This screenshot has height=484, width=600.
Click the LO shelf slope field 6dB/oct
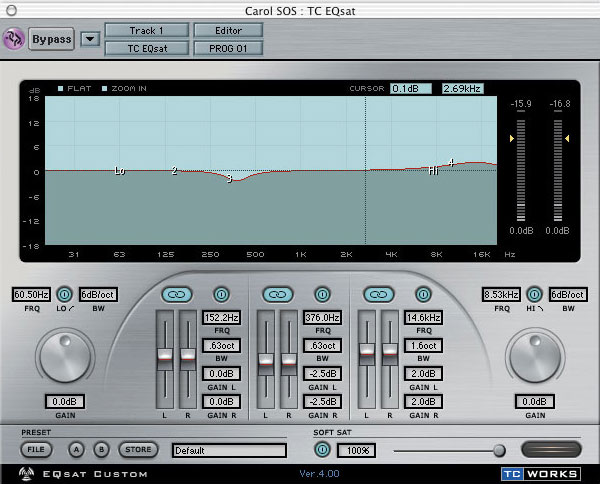click(98, 294)
